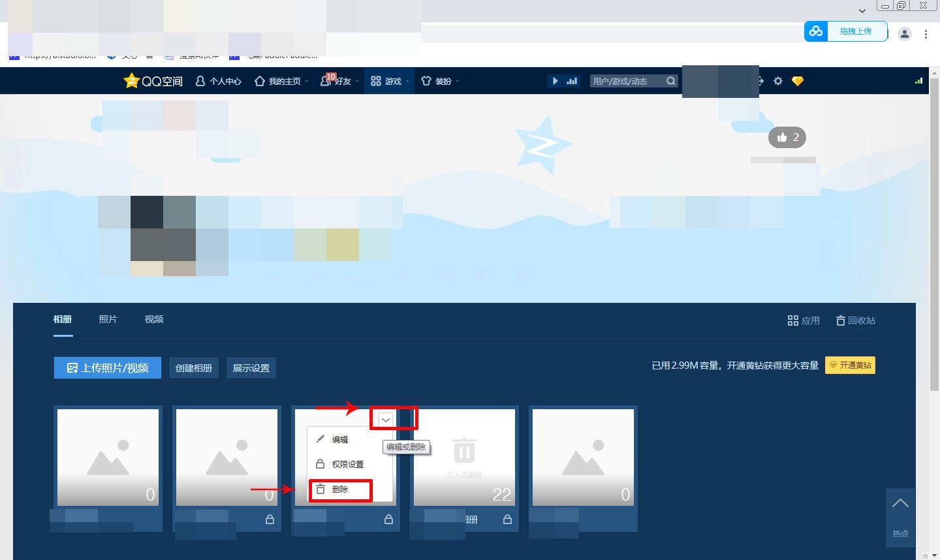
Task: Click the 上传照片/视频 button
Action: point(107,367)
